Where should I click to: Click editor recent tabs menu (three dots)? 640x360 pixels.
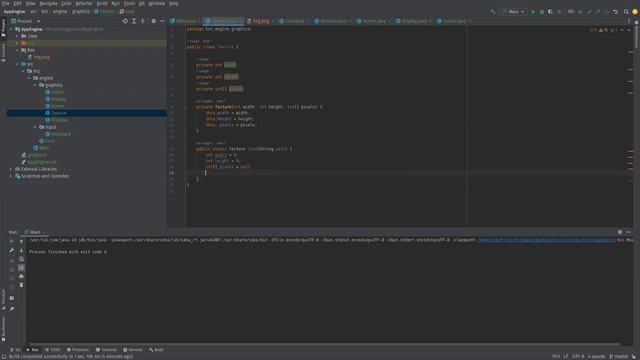629,21
